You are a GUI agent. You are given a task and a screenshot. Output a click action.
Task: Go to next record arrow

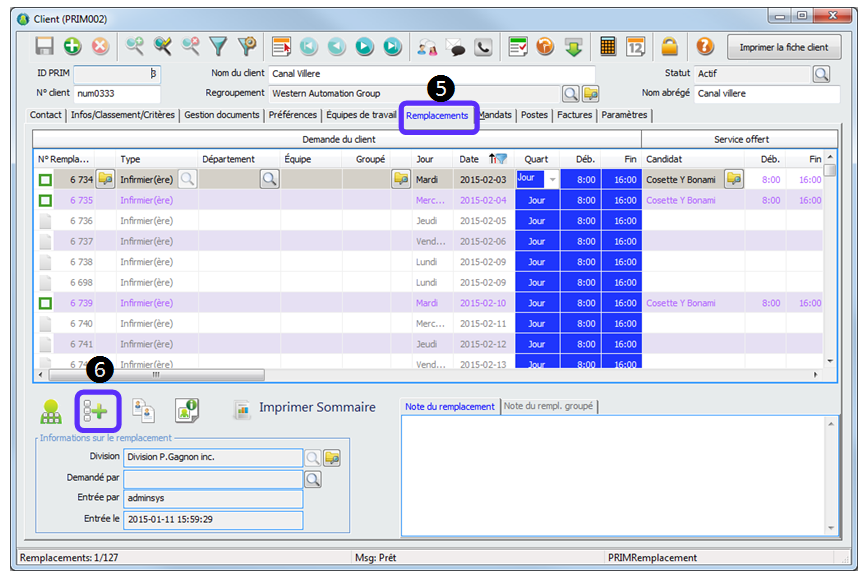[365, 47]
